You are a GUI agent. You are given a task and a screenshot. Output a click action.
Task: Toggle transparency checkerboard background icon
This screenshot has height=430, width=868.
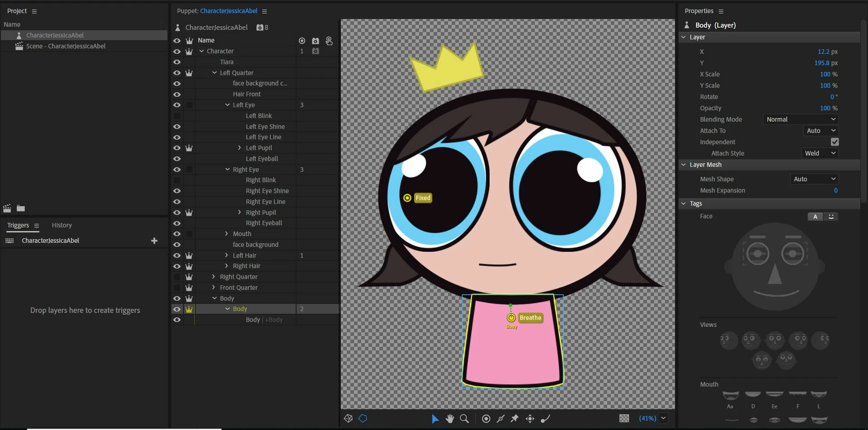pyautogui.click(x=624, y=418)
